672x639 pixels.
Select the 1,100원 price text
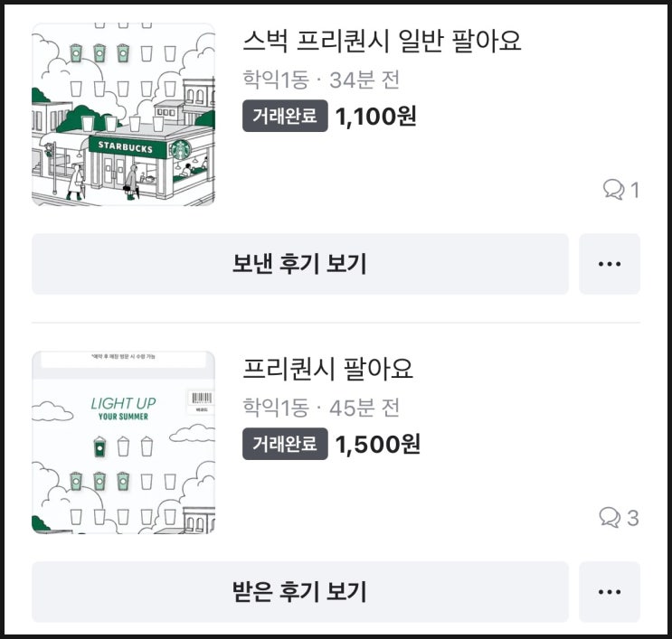pos(375,116)
